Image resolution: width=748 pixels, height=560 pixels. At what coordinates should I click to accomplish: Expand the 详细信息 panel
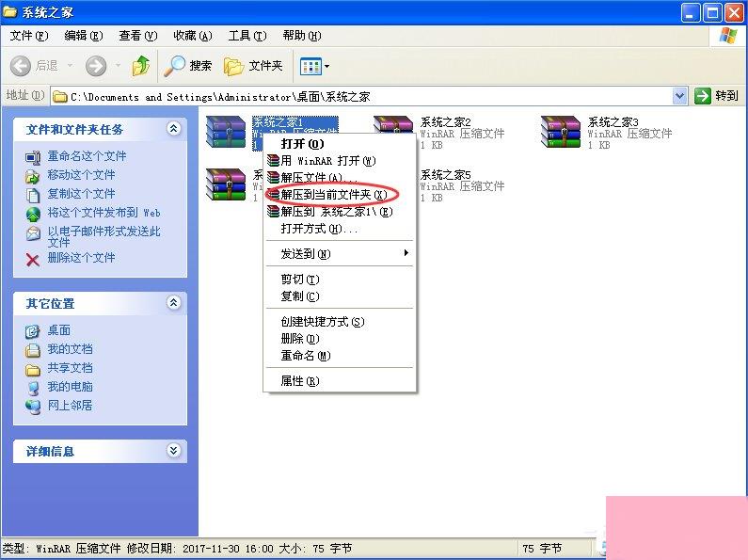click(174, 450)
